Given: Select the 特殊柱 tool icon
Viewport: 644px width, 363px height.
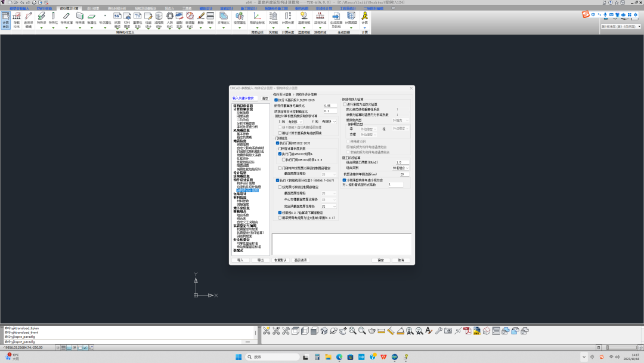Looking at the screenshot, I should tap(54, 19).
